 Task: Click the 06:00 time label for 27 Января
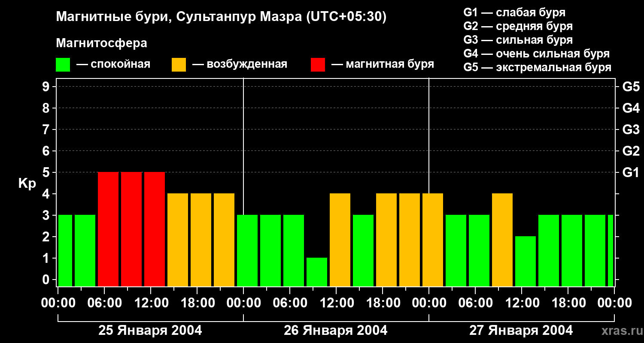click(x=475, y=303)
